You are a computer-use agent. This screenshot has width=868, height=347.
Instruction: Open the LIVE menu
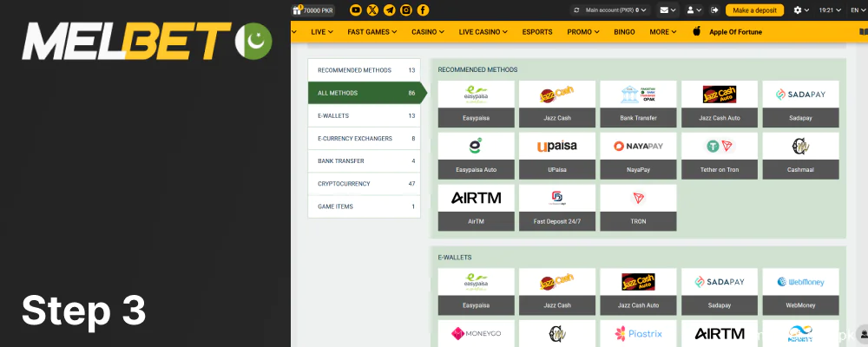point(322,32)
